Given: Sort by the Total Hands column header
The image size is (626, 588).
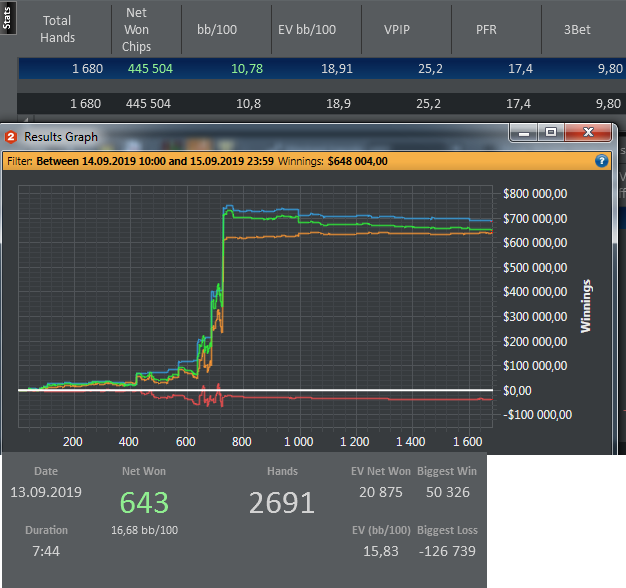Looking at the screenshot, I should (x=57, y=29).
